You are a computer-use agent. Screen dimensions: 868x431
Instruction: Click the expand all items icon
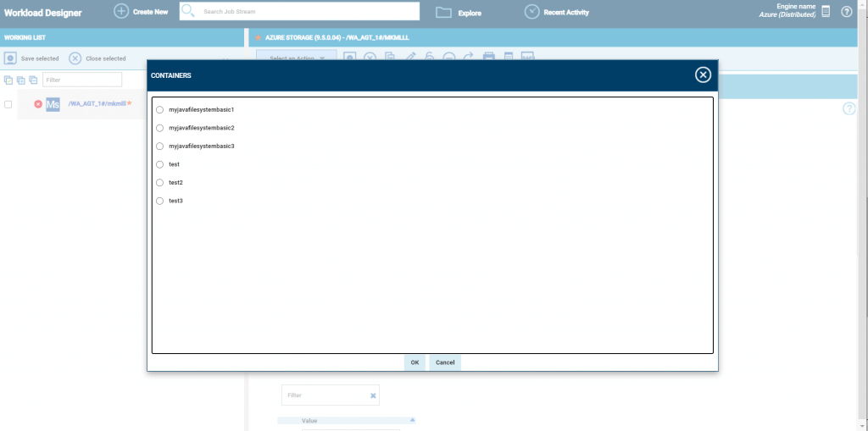coord(20,80)
